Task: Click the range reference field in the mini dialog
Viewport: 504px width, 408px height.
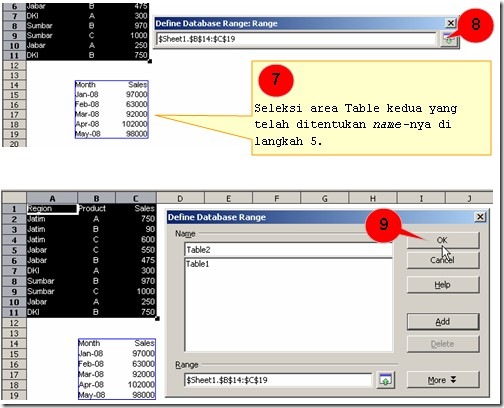Action: (296, 39)
